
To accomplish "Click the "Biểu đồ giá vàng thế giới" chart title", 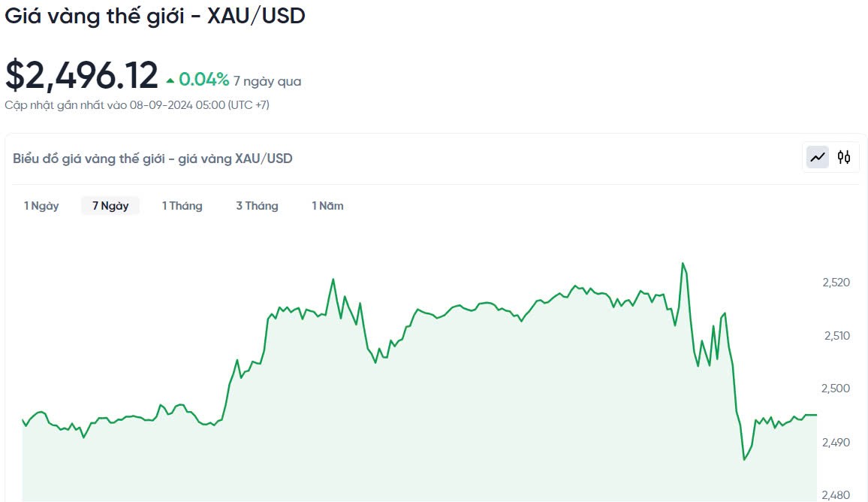I will click(152, 159).
